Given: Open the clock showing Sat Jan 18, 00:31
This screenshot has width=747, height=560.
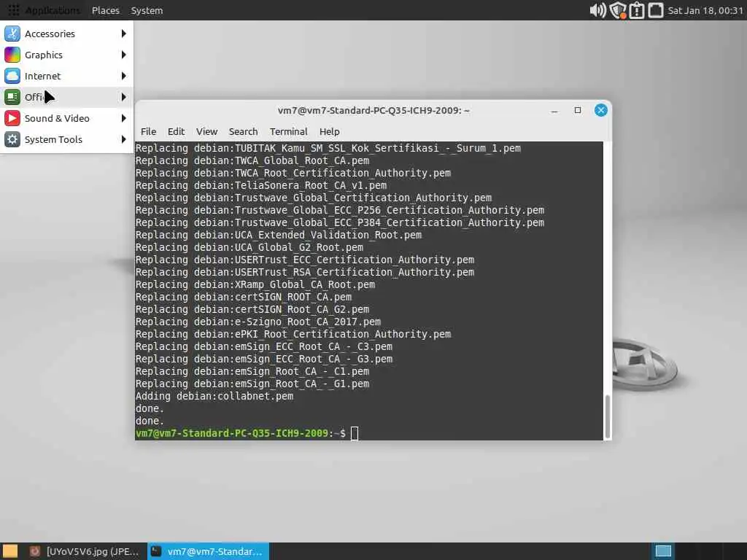Looking at the screenshot, I should tap(705, 10).
